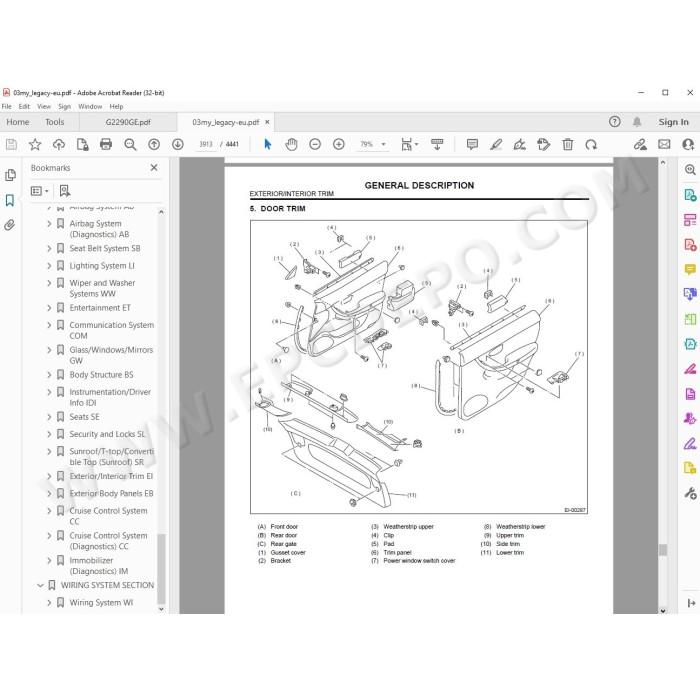Close the 03my_legacy-eu.pdf tab

(x=267, y=122)
